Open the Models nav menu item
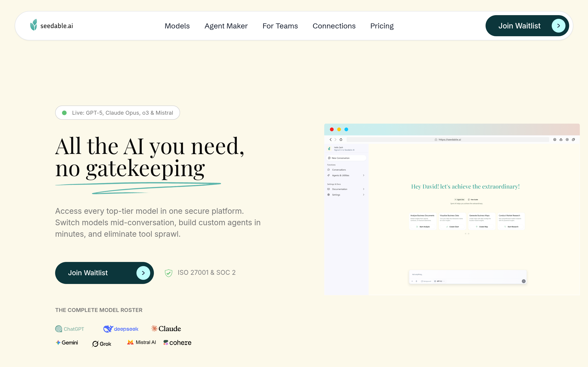588x367 pixels. 177,26
